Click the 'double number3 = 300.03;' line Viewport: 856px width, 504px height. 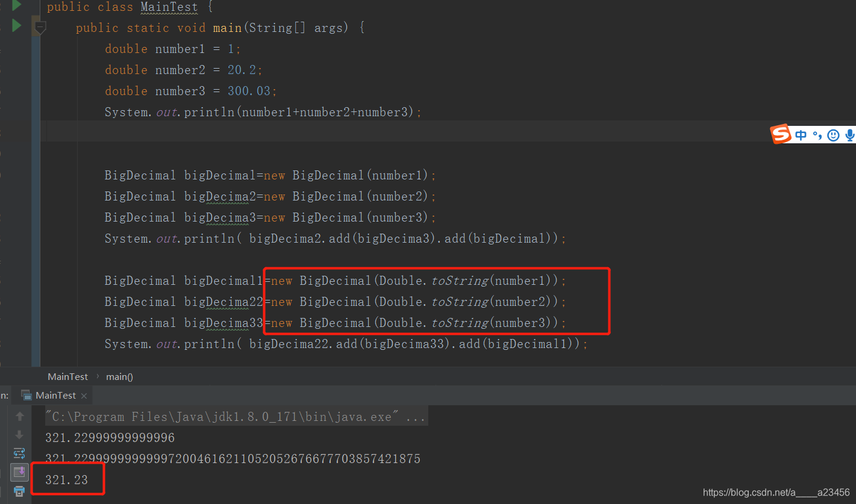[x=191, y=91]
